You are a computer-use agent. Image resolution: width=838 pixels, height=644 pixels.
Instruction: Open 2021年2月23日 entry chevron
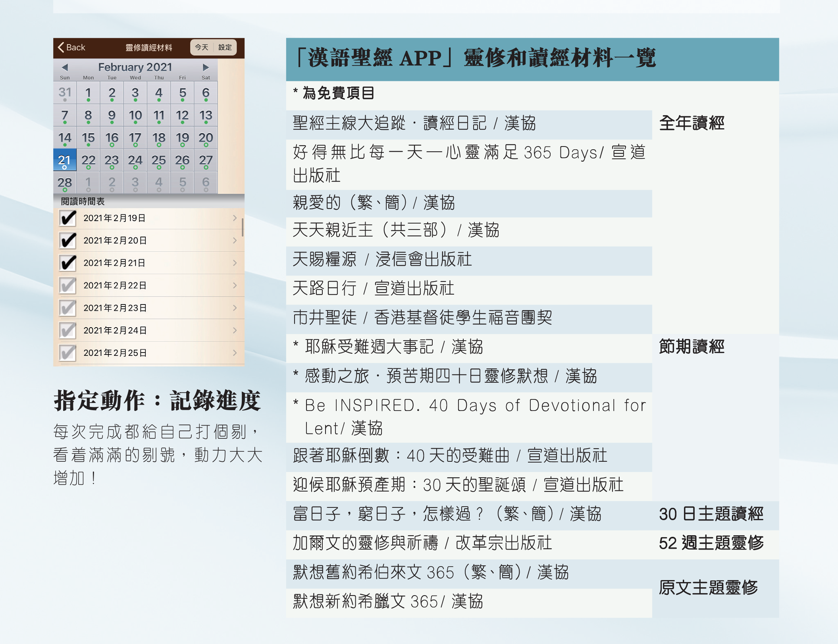235,308
